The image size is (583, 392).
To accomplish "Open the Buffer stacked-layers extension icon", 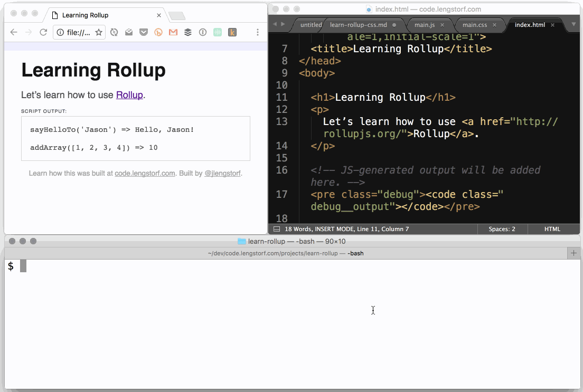I will click(x=187, y=32).
